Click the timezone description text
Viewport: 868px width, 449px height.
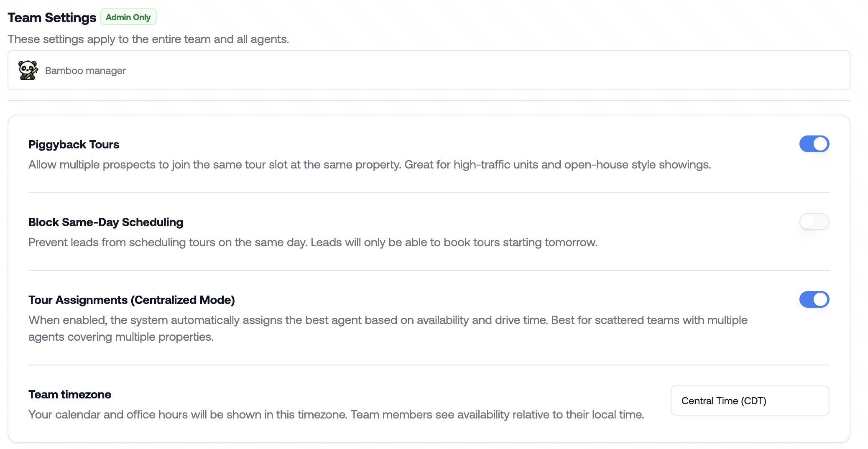336,415
